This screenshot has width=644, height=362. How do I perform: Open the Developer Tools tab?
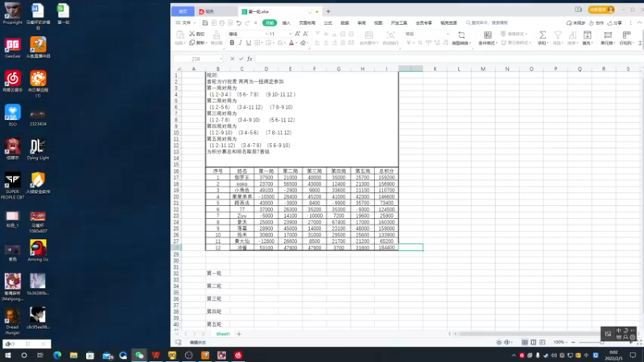tap(398, 23)
